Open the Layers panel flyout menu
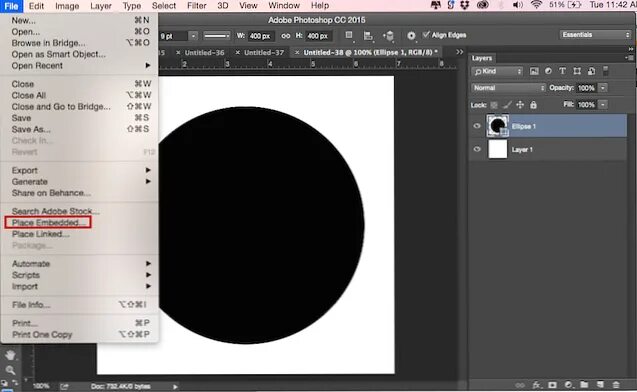Viewport: 637px width, 392px height. coord(630,58)
